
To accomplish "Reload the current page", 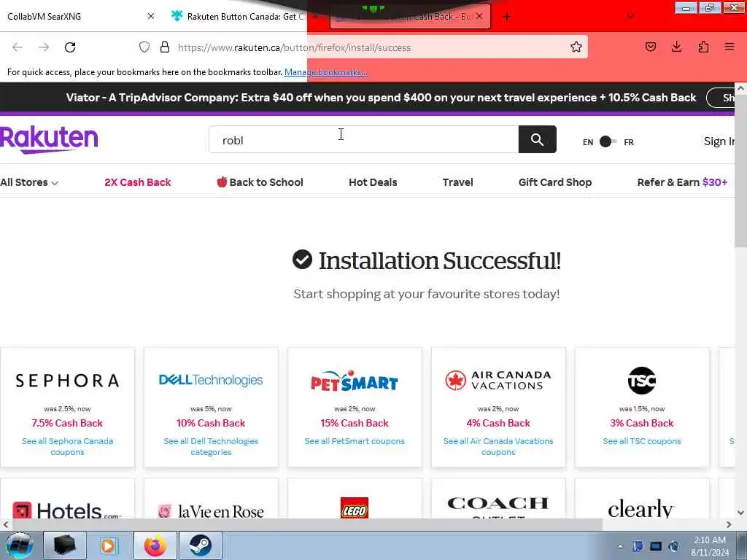I will coord(70,47).
